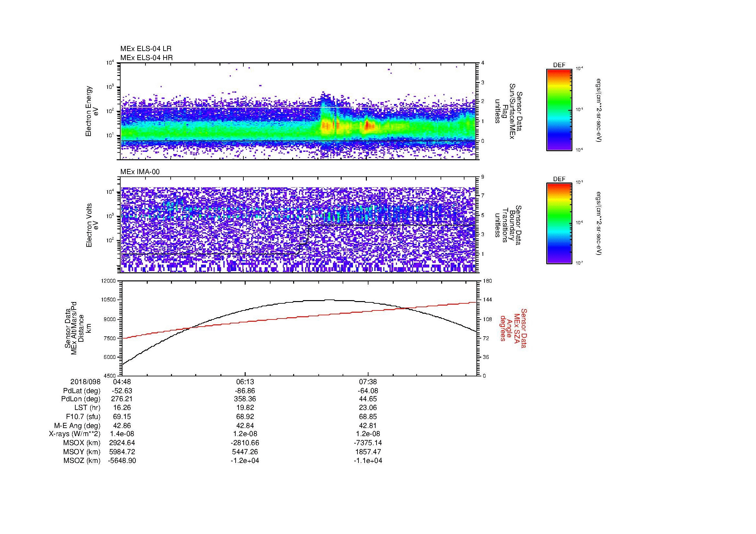Click the X-rays value '1.4e-08'

pos(122,434)
